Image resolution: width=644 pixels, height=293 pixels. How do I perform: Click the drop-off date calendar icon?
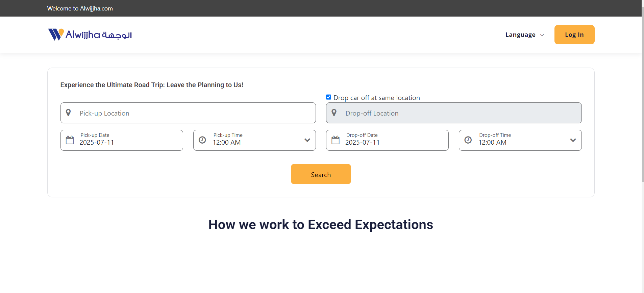click(x=336, y=140)
